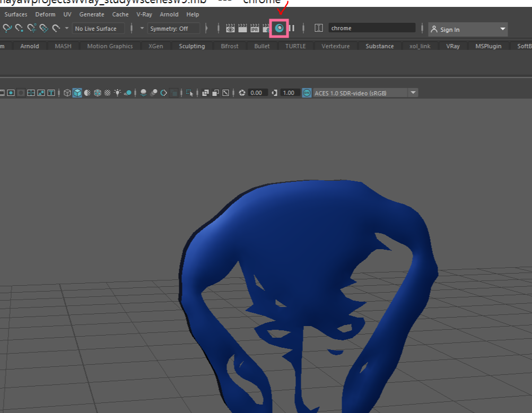This screenshot has width=532, height=413.
Task: Toggle the field chart icon
Action: click(31, 93)
